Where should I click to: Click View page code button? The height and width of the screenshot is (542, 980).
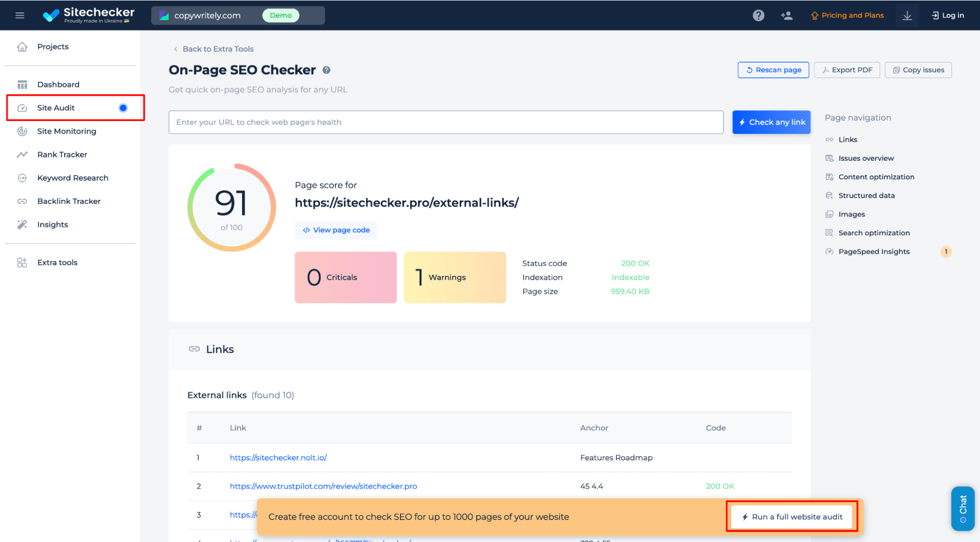[336, 230]
